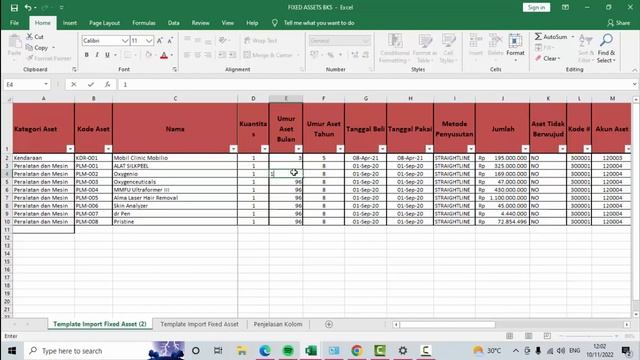
Task: Open the Find & Select menu
Action: pyautogui.click(x=606, y=48)
